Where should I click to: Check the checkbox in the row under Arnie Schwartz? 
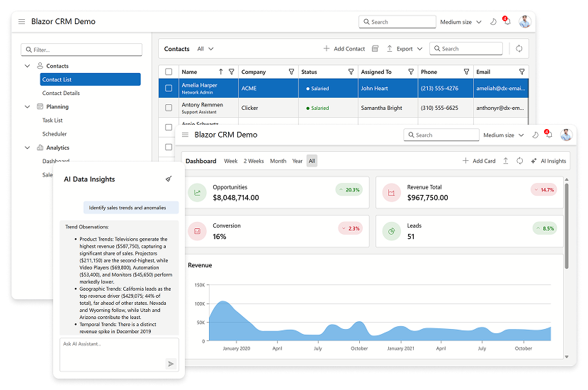coord(169,147)
